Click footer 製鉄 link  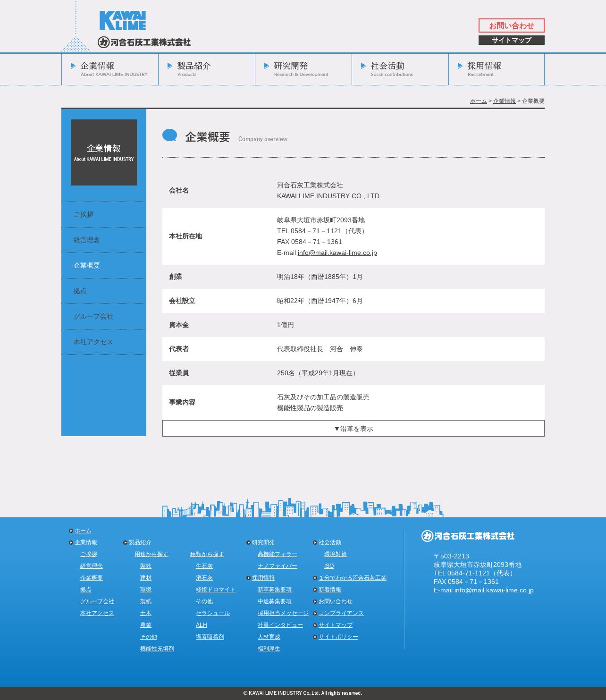(146, 566)
